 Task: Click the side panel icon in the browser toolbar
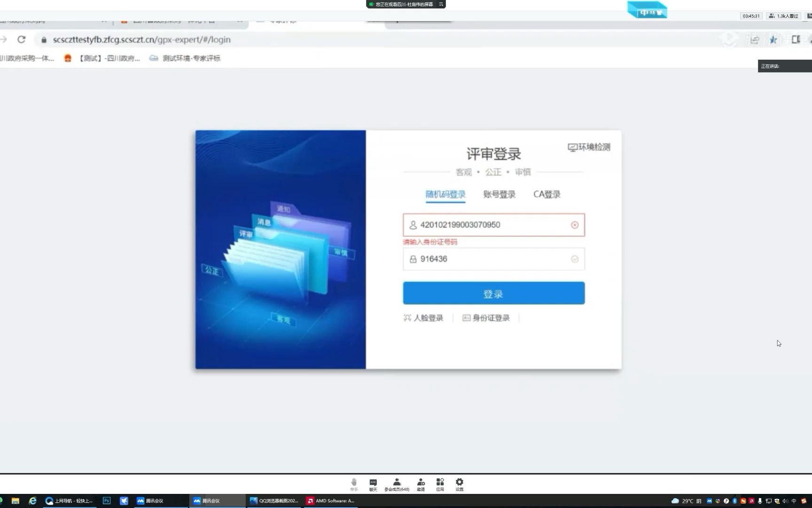tap(796, 40)
